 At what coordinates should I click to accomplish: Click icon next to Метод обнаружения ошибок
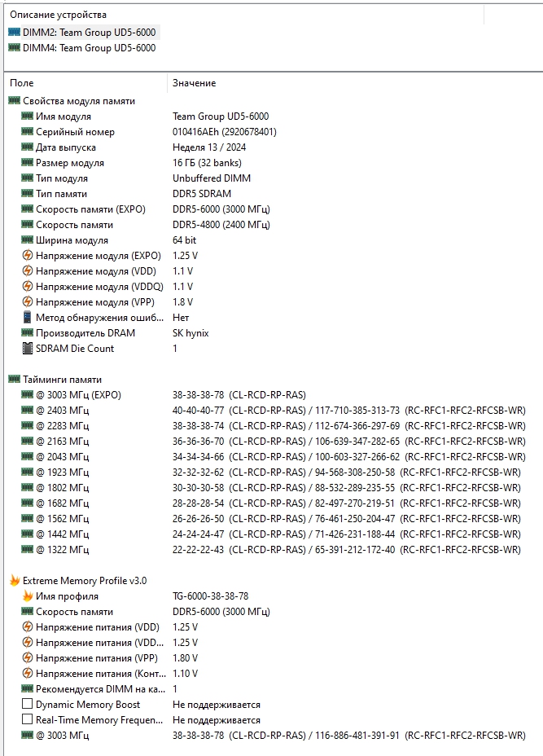point(28,317)
